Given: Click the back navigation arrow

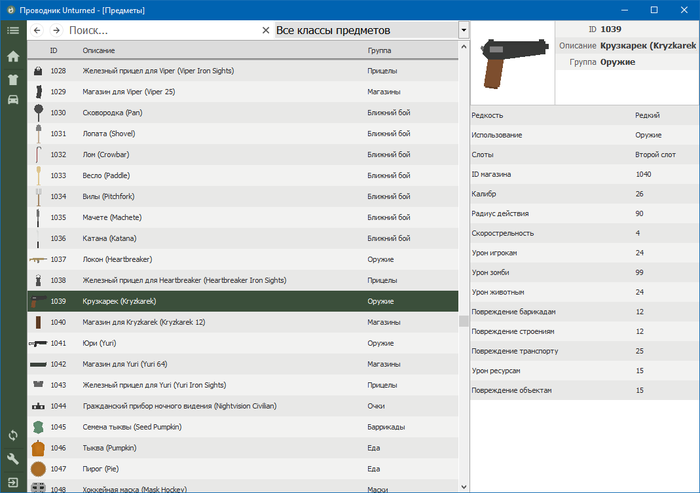Looking at the screenshot, I should (x=37, y=31).
